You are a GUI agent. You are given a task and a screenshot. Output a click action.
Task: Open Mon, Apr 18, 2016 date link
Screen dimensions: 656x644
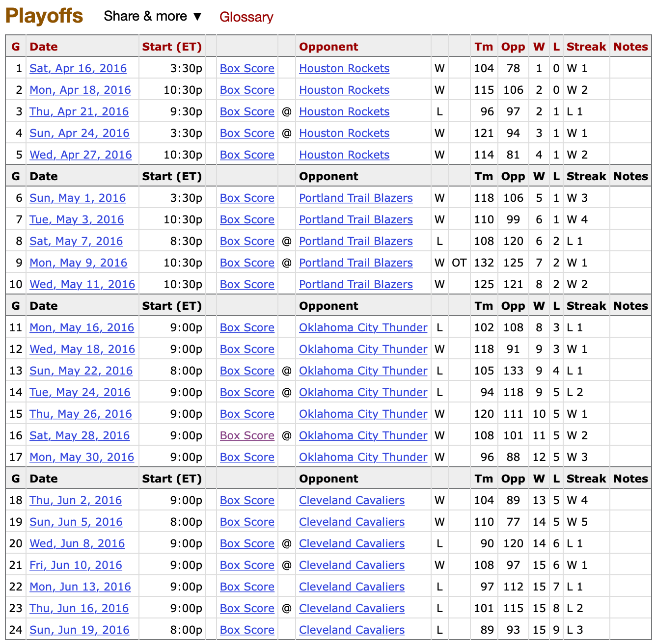tap(80, 90)
